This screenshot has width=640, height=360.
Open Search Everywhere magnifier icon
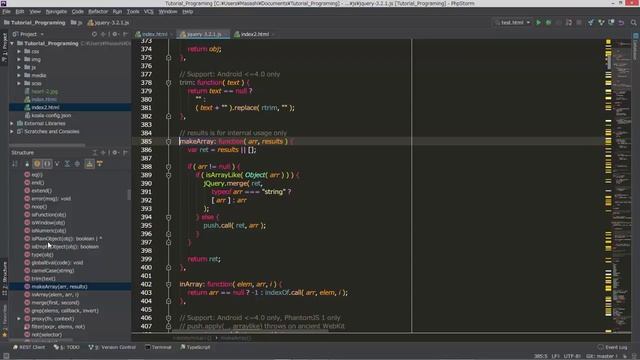(x=633, y=22)
